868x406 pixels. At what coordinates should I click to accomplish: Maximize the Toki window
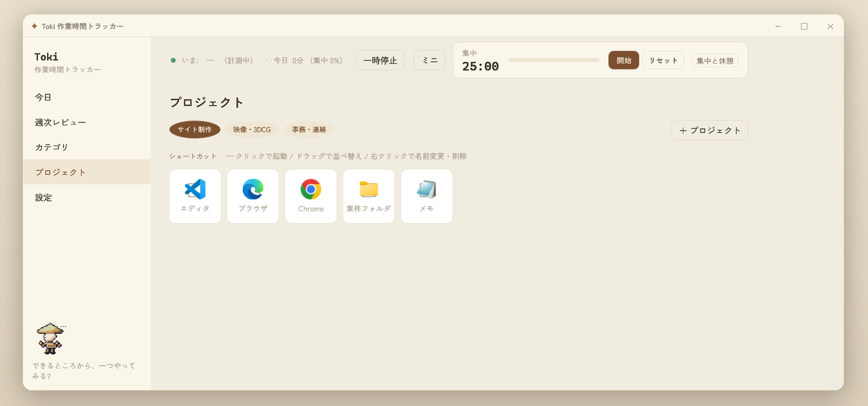[x=804, y=26]
